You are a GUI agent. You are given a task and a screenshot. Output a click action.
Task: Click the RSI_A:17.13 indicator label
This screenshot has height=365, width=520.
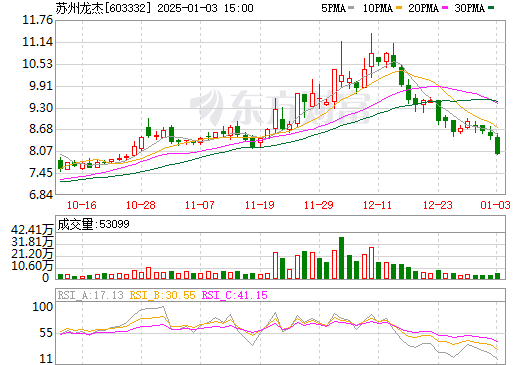pos(90,295)
